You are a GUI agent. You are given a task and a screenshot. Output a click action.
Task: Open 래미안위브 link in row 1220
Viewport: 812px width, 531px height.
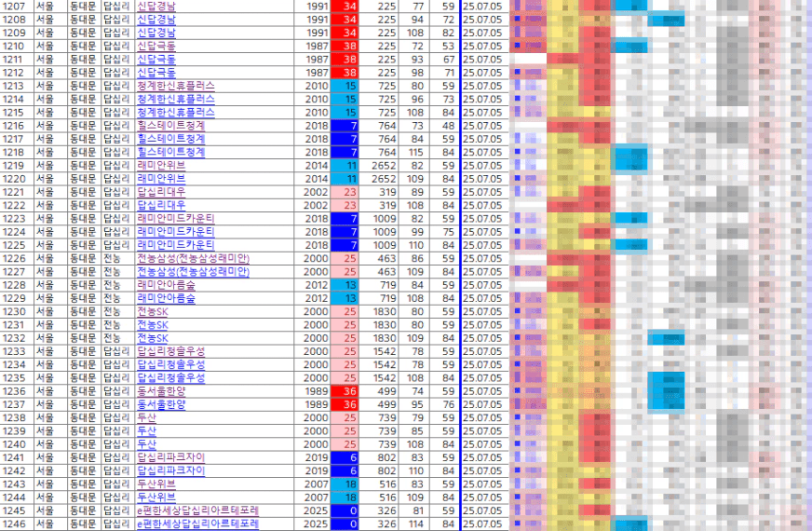coord(161,179)
